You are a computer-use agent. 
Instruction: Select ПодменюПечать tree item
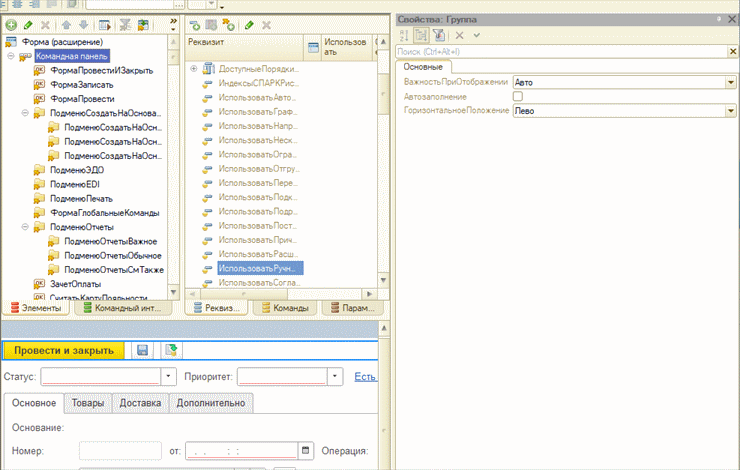[x=81, y=199]
